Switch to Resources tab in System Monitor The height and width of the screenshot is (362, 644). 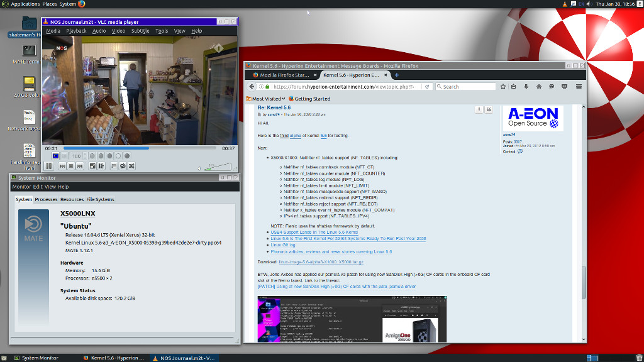72,199
